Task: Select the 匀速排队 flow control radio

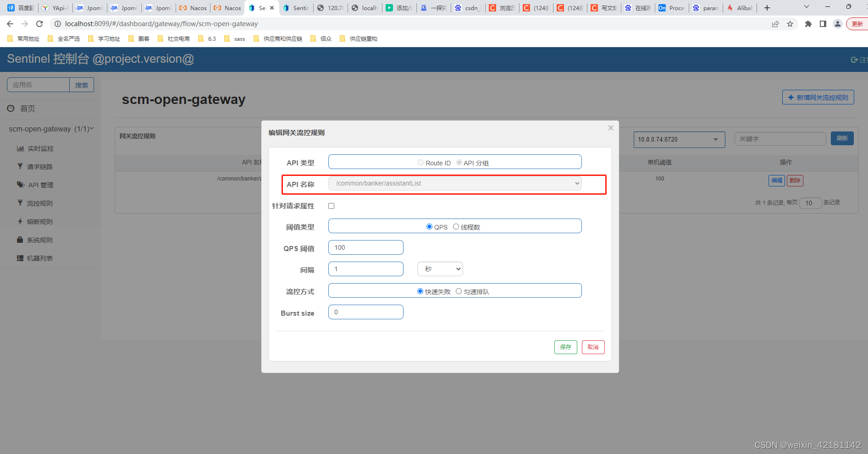Action: (459, 291)
